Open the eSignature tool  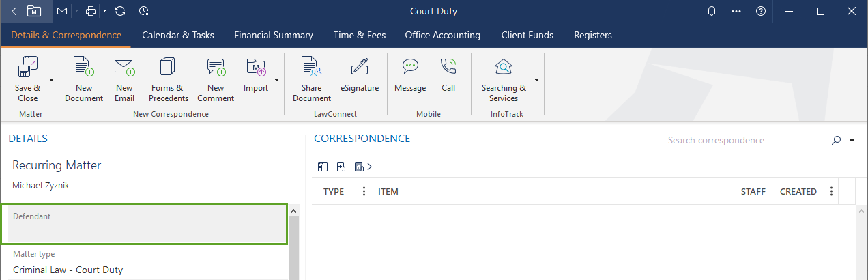[359, 68]
